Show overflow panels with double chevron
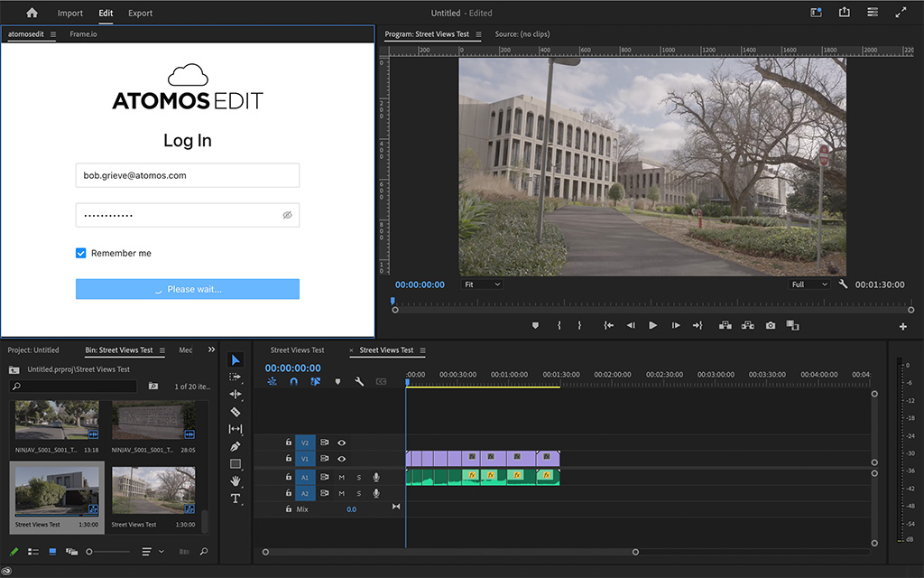 [211, 350]
